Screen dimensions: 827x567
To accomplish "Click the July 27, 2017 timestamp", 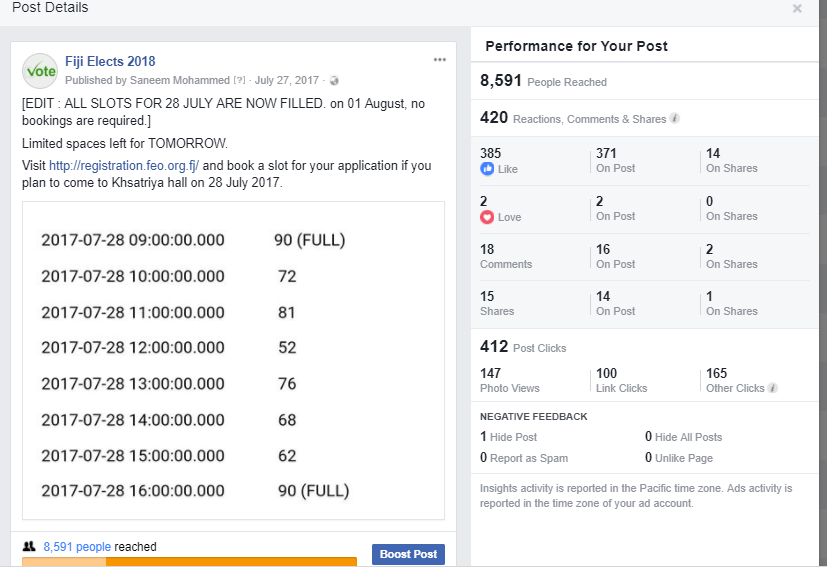I will tap(286, 80).
